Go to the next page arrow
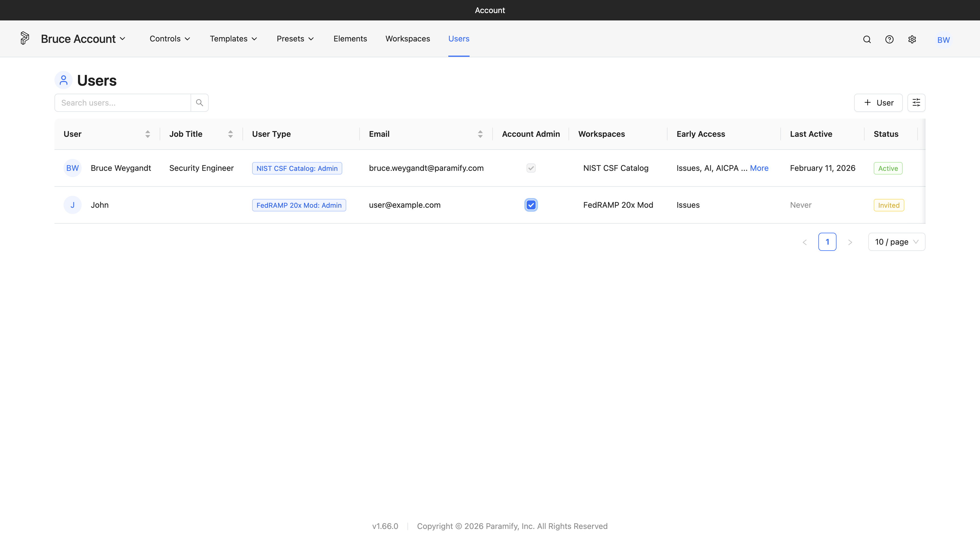Image resolution: width=980 pixels, height=546 pixels. click(850, 242)
